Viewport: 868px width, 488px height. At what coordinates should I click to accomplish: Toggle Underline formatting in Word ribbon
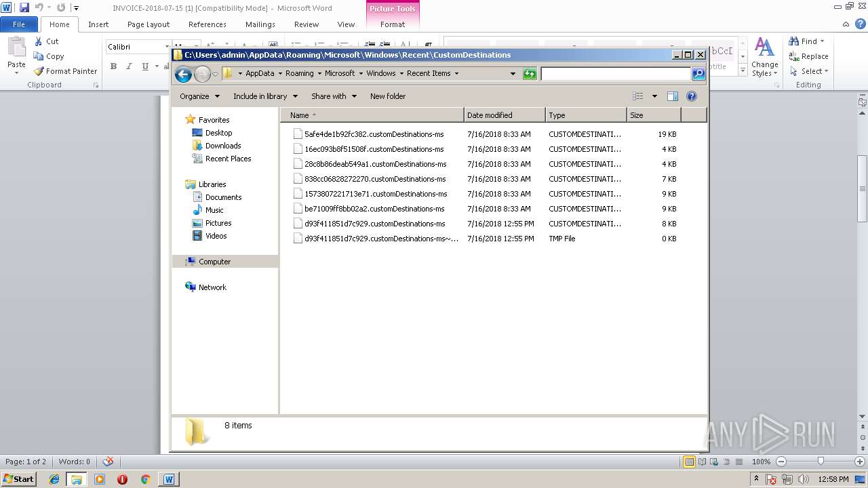[145, 66]
